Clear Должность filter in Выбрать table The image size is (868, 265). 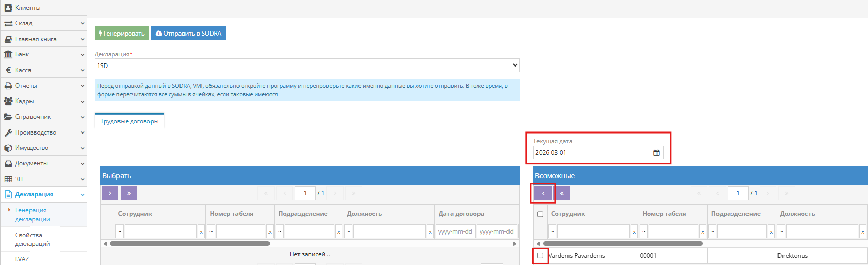430,232
